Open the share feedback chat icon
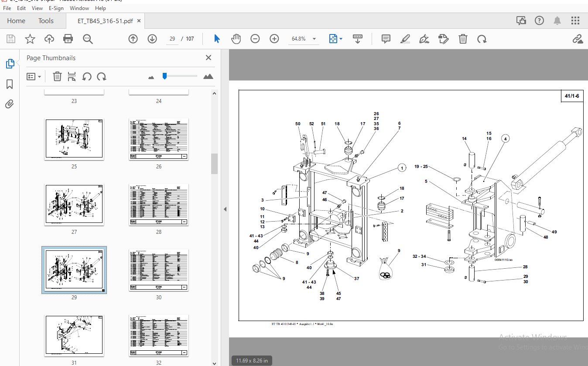The height and width of the screenshot is (366, 588). click(x=521, y=21)
